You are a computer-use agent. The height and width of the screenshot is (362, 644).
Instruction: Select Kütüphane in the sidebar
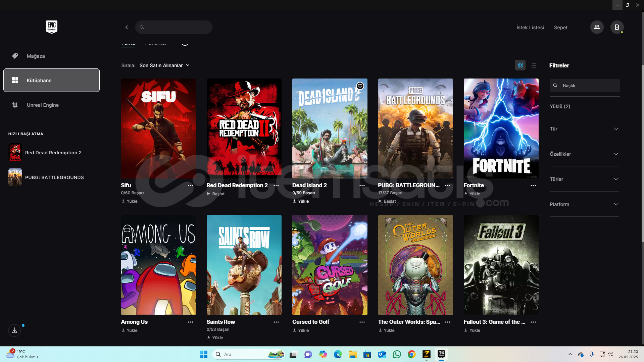51,80
